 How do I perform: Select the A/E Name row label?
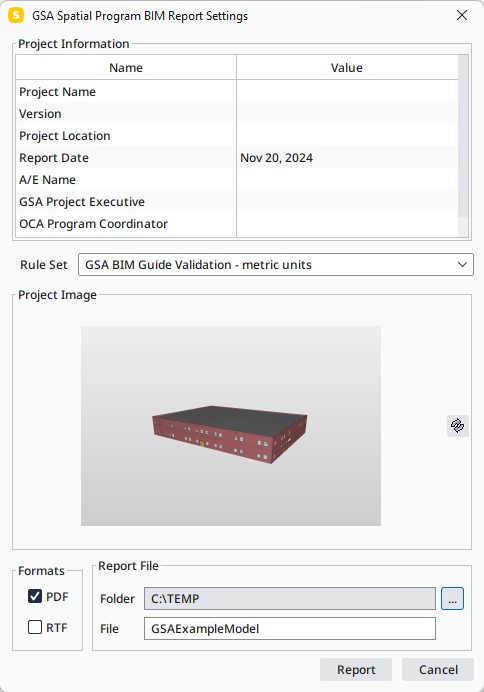(x=47, y=180)
